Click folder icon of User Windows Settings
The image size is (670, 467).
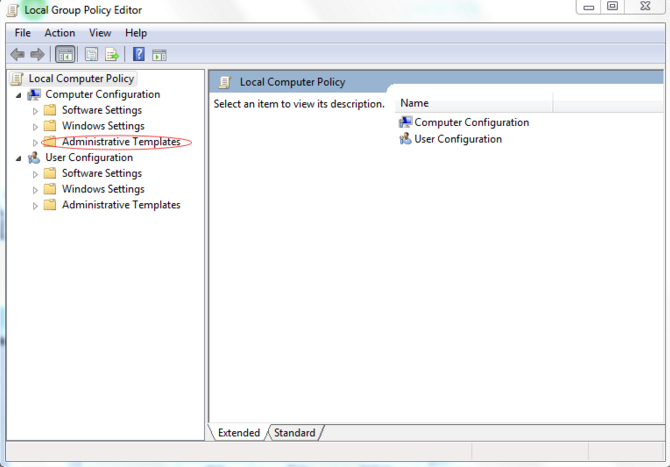click(x=50, y=189)
